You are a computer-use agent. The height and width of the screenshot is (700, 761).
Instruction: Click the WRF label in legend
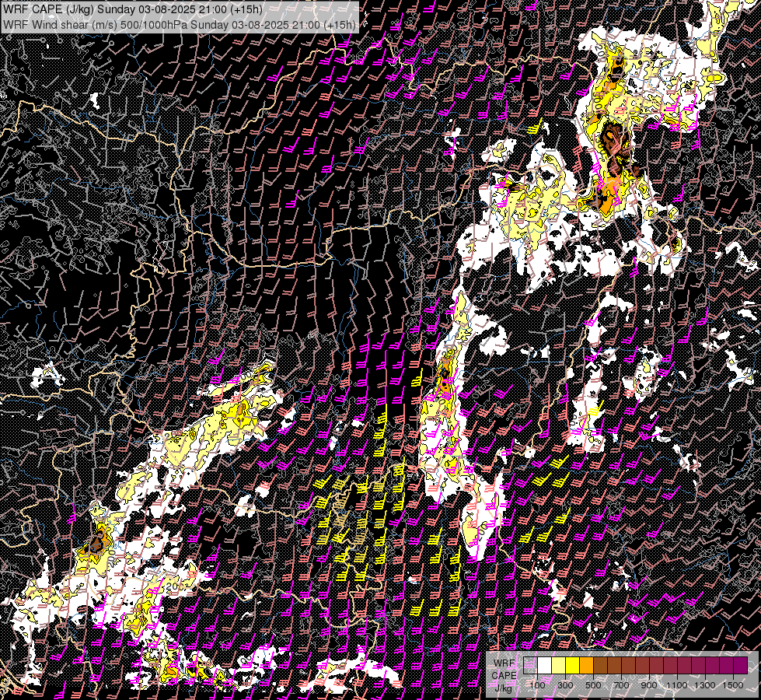(x=504, y=663)
